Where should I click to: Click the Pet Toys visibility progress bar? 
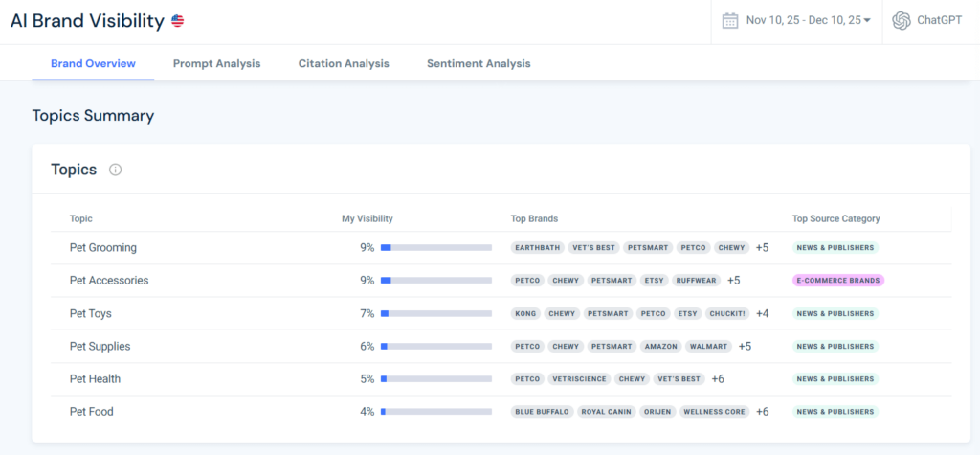[x=435, y=313]
